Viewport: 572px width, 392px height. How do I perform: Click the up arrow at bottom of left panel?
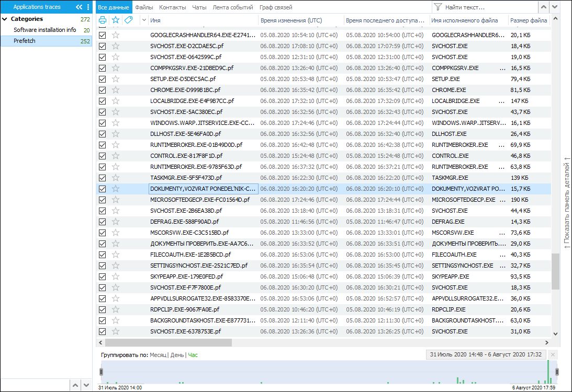click(x=75, y=385)
